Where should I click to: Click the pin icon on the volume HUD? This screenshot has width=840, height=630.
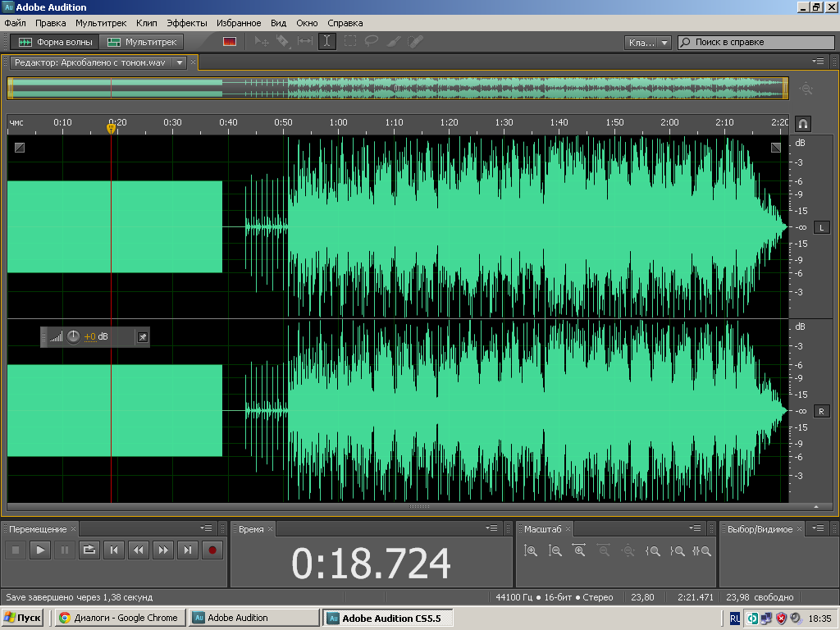click(x=142, y=336)
